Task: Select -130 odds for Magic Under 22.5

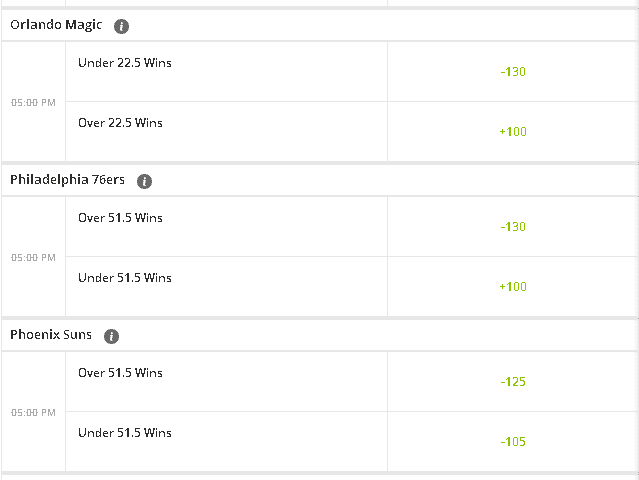Action: (513, 72)
